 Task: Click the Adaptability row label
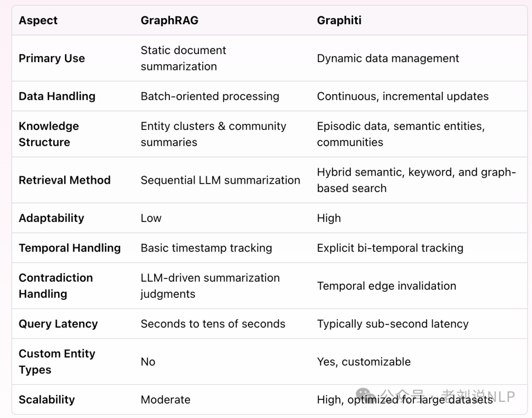coord(51,218)
